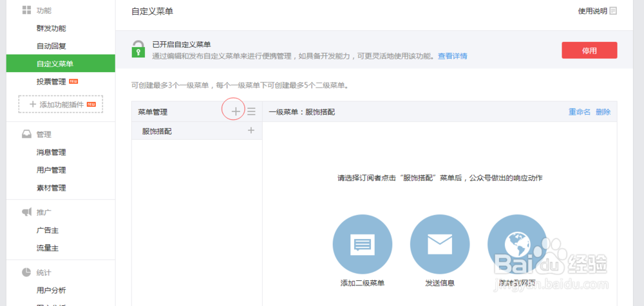Viewport: 644px width, 306px height.
Task: Open 群发功能 in the sidebar
Action: pyautogui.click(x=52, y=28)
